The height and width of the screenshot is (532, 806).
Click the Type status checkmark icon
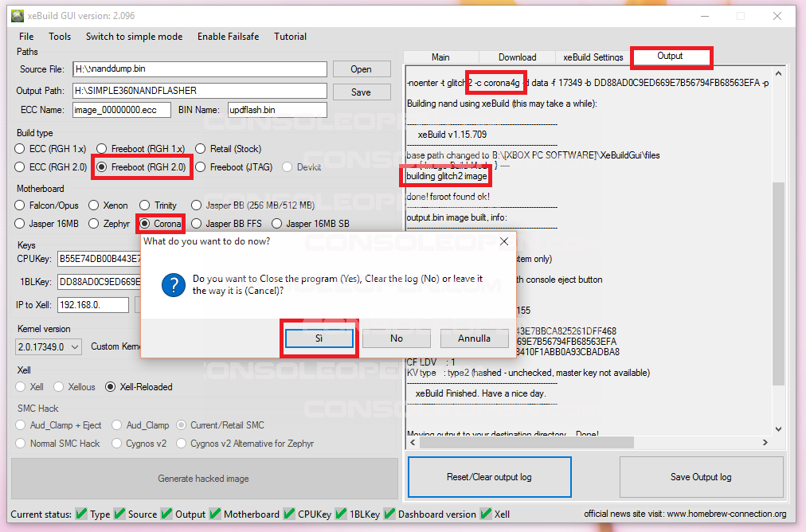pos(81,514)
